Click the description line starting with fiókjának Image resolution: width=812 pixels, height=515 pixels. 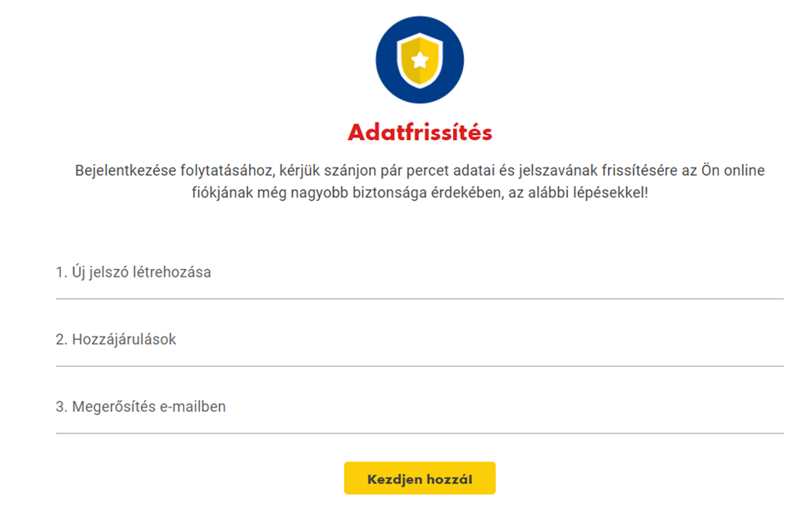(x=420, y=192)
